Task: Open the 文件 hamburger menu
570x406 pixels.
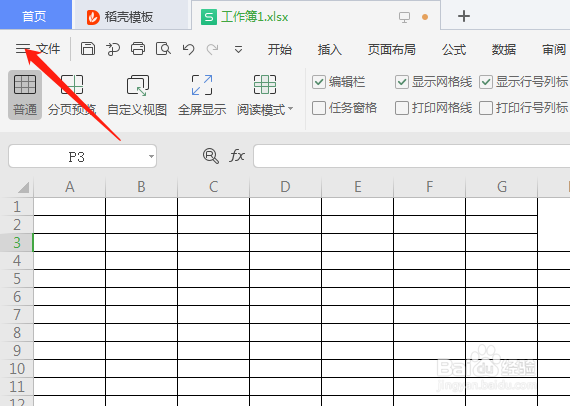Action: pos(37,49)
